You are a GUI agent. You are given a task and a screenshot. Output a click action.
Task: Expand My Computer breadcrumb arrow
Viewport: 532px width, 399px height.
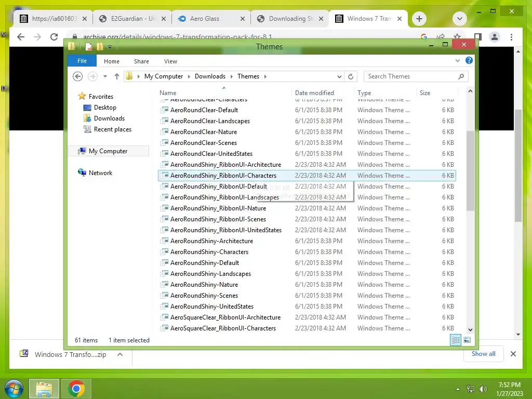189,77
